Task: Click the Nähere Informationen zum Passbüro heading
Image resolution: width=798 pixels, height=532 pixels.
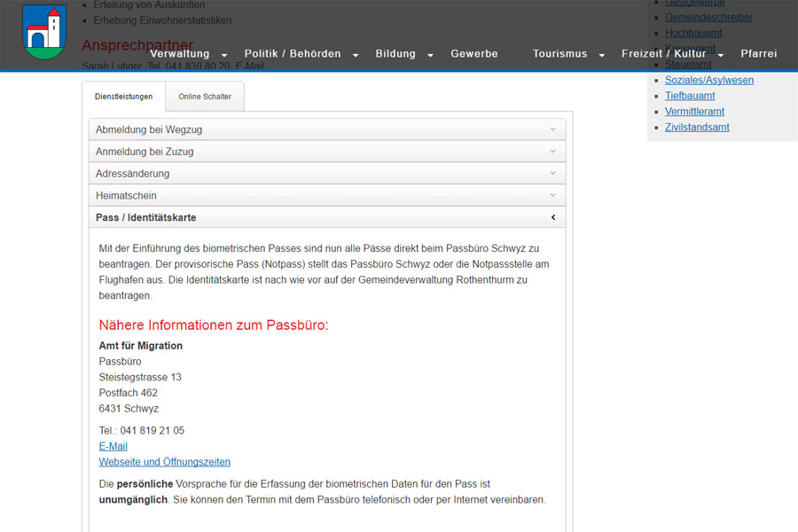Action: coord(214,325)
